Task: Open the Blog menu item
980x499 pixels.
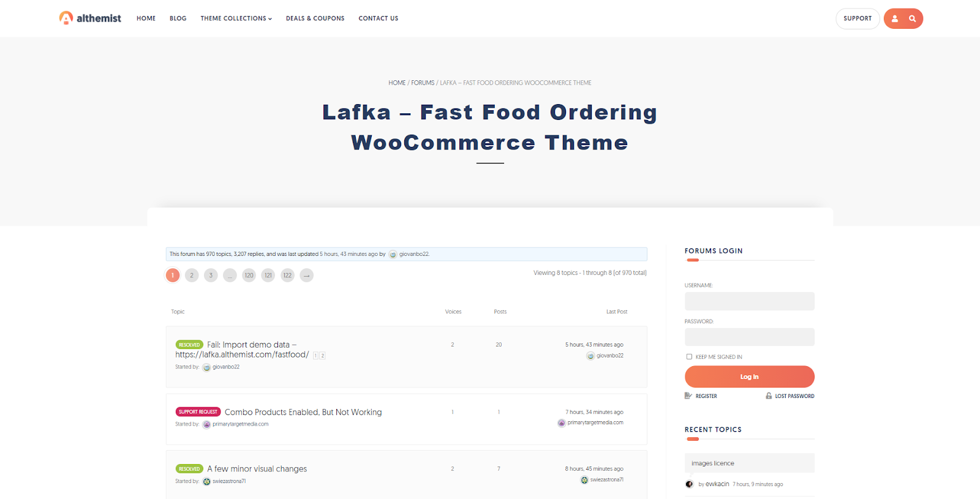Action: (x=178, y=18)
